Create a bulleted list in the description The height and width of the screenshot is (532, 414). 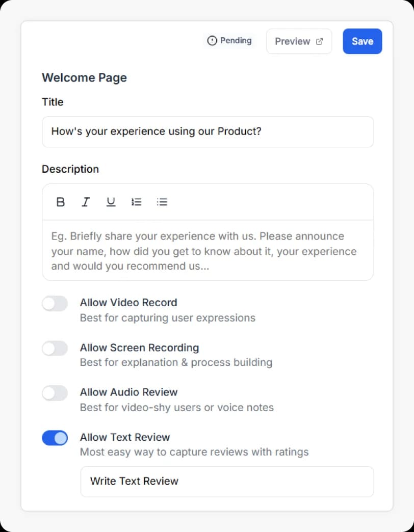(x=162, y=202)
